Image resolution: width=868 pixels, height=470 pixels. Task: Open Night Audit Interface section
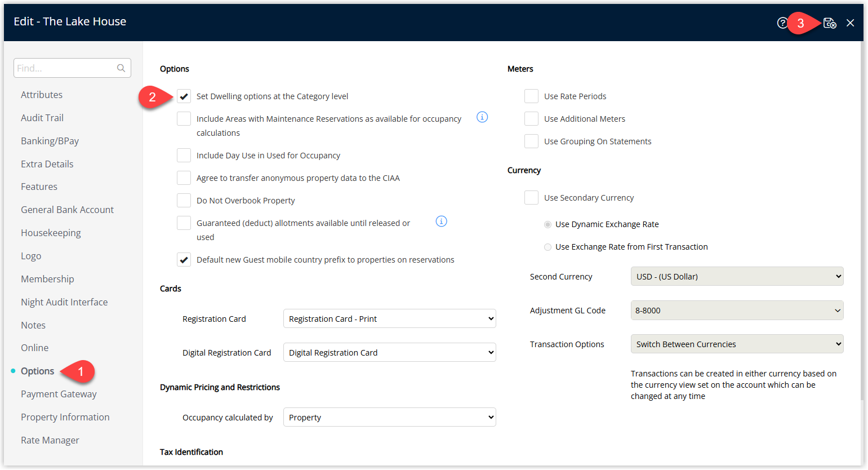(x=64, y=302)
